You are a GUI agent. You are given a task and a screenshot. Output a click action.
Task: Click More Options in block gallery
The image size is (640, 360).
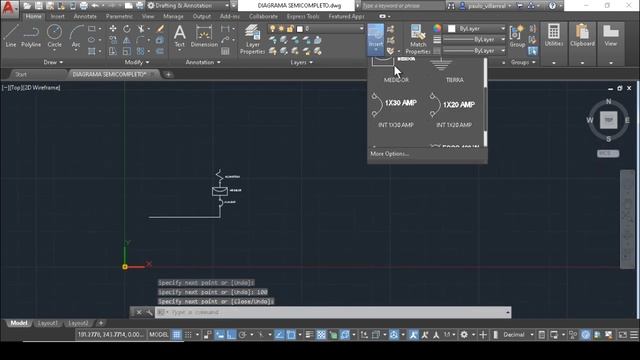pyautogui.click(x=389, y=154)
